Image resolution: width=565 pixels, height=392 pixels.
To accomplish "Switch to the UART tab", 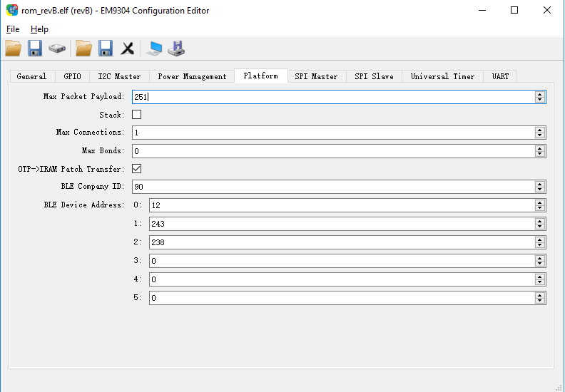I will point(500,76).
